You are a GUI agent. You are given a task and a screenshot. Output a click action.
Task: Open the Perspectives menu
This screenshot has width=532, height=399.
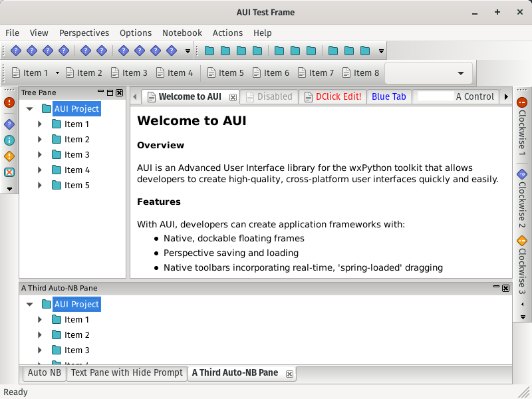[84, 33]
